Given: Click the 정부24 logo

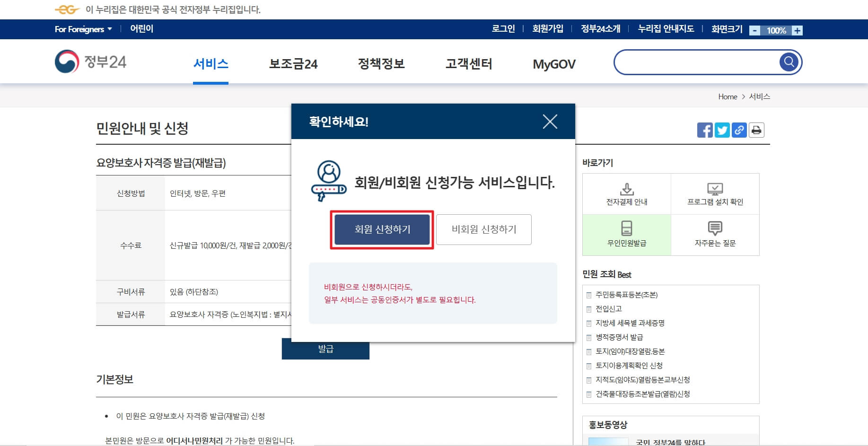Looking at the screenshot, I should pos(91,62).
